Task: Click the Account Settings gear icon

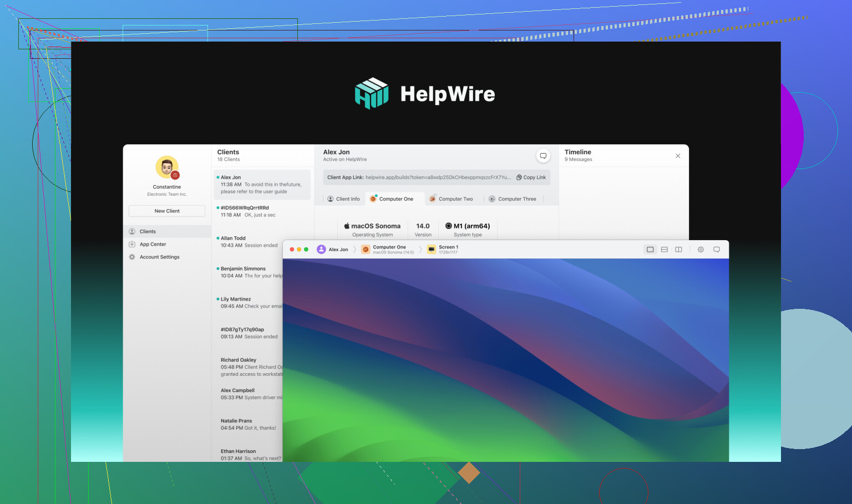Action: (132, 257)
